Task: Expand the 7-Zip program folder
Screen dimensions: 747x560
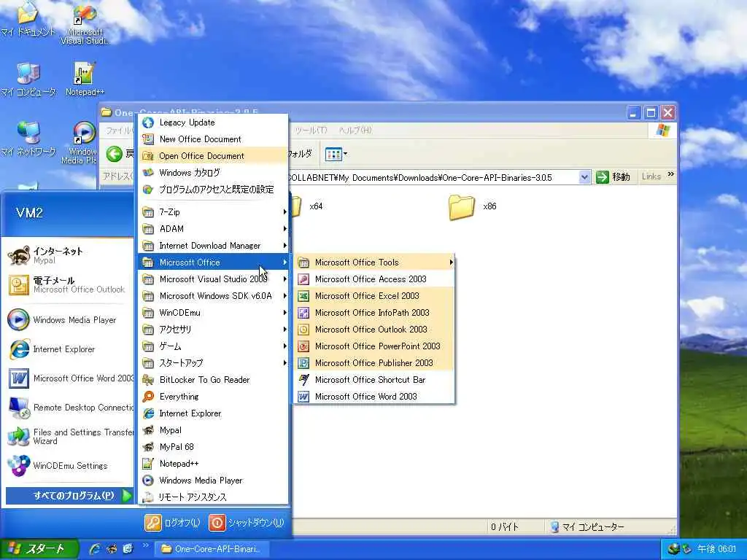Action: pyautogui.click(x=213, y=212)
